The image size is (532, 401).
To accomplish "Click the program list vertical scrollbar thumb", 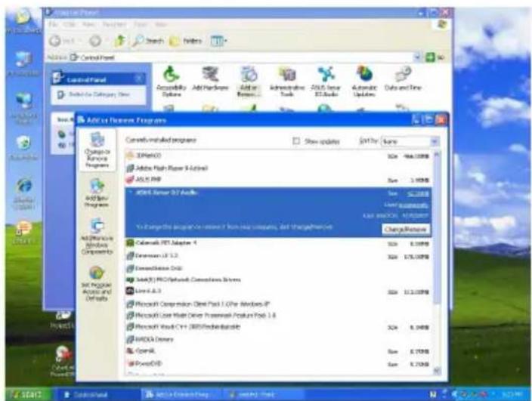I will [x=437, y=230].
